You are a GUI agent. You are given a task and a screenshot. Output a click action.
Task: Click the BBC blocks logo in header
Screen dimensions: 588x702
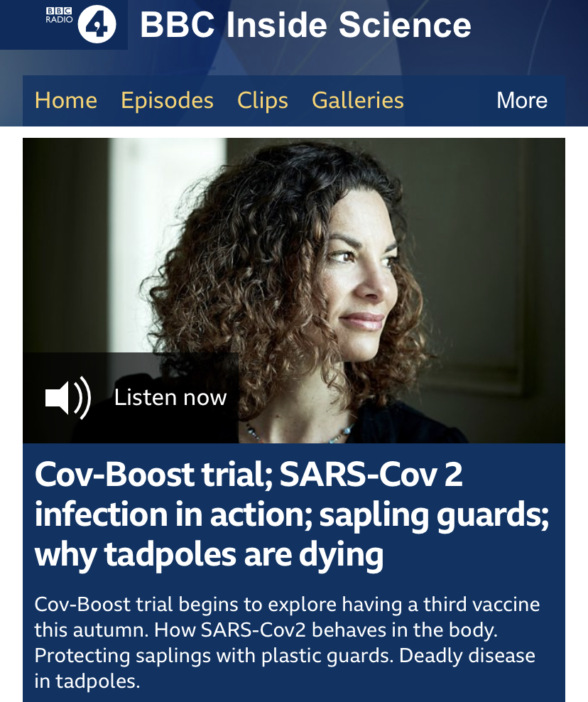pyautogui.click(x=59, y=11)
